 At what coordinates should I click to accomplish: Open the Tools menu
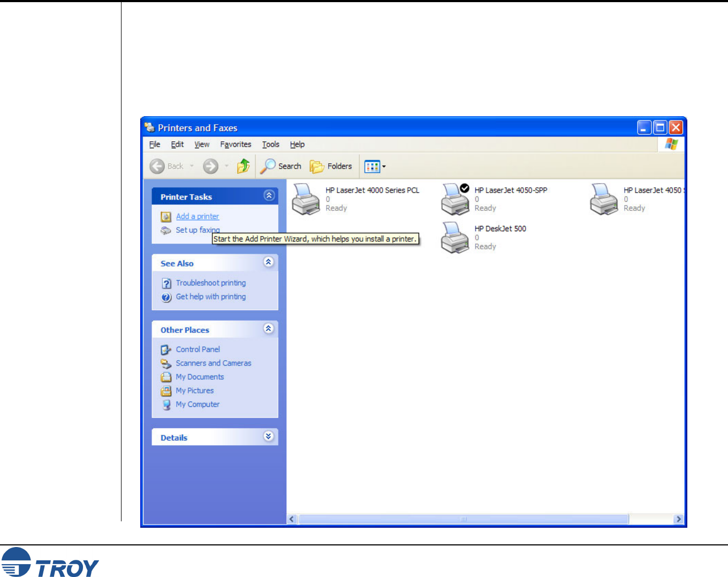click(271, 145)
